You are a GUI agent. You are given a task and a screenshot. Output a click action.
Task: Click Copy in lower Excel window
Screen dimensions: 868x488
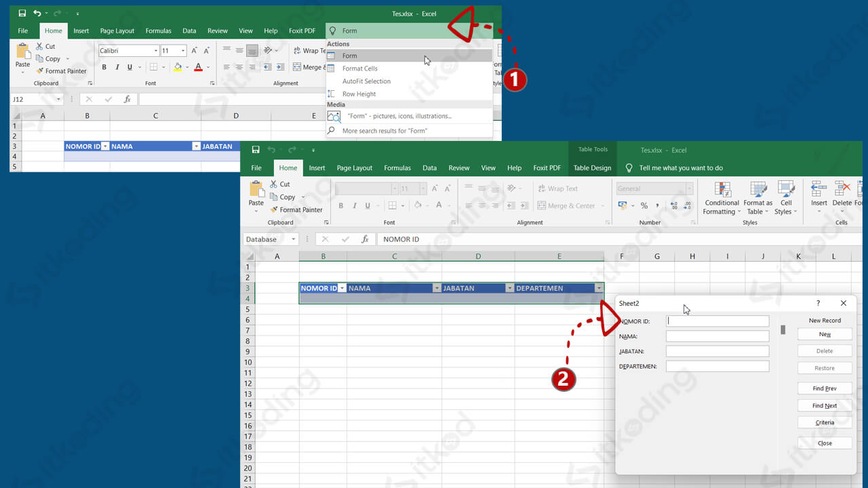283,197
